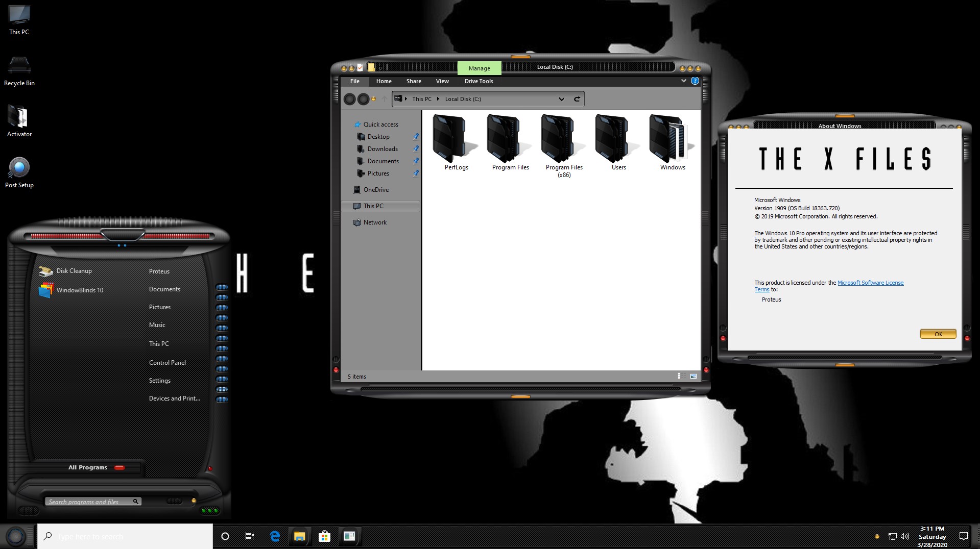Open the File ribbon tab

pos(355,81)
